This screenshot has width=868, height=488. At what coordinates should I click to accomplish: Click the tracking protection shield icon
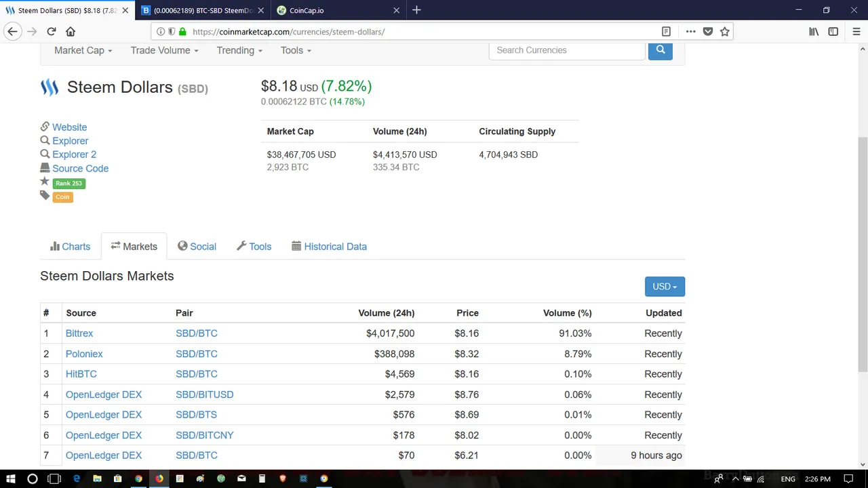(x=172, y=31)
